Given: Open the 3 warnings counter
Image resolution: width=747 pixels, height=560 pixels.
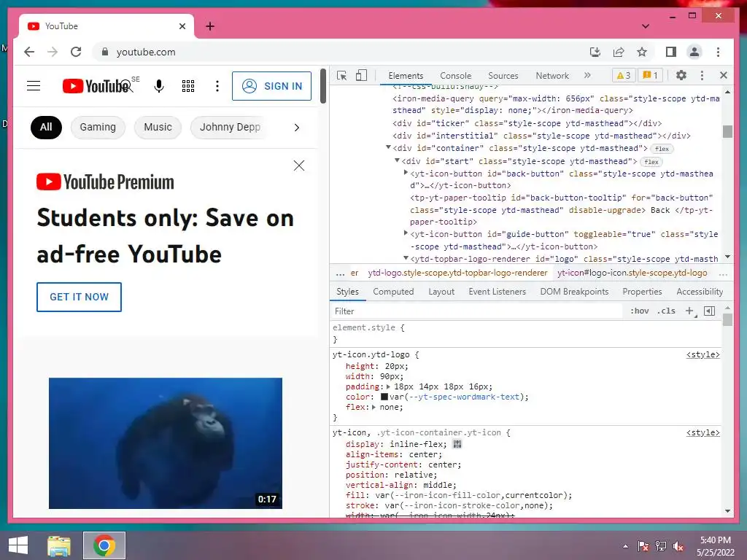Looking at the screenshot, I should coord(624,75).
